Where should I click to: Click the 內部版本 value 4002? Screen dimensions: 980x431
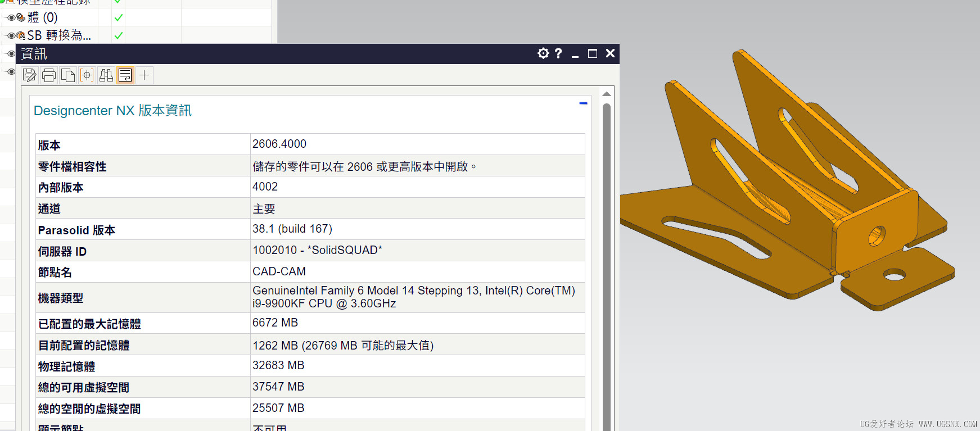pyautogui.click(x=265, y=187)
